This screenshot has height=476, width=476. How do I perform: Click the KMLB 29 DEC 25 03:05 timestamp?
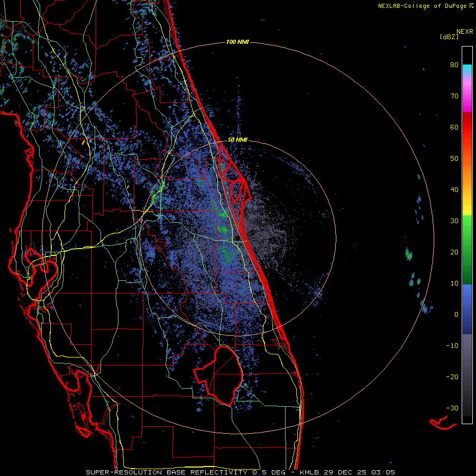[x=347, y=472]
